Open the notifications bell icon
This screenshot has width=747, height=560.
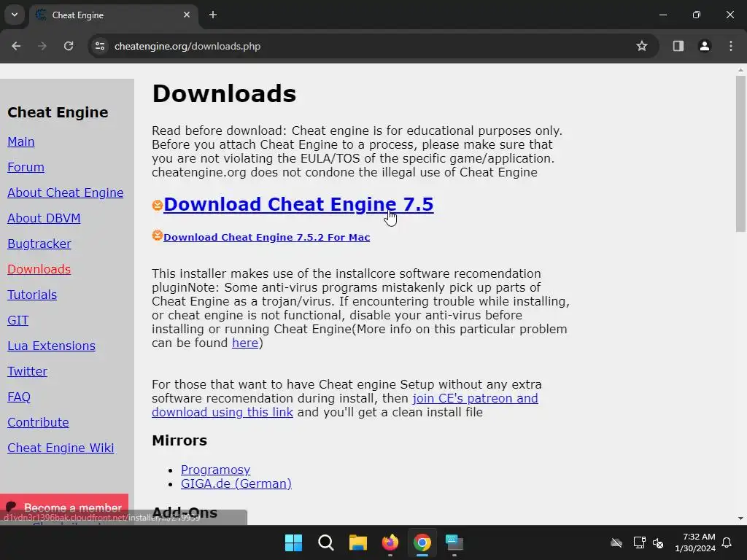[727, 542]
